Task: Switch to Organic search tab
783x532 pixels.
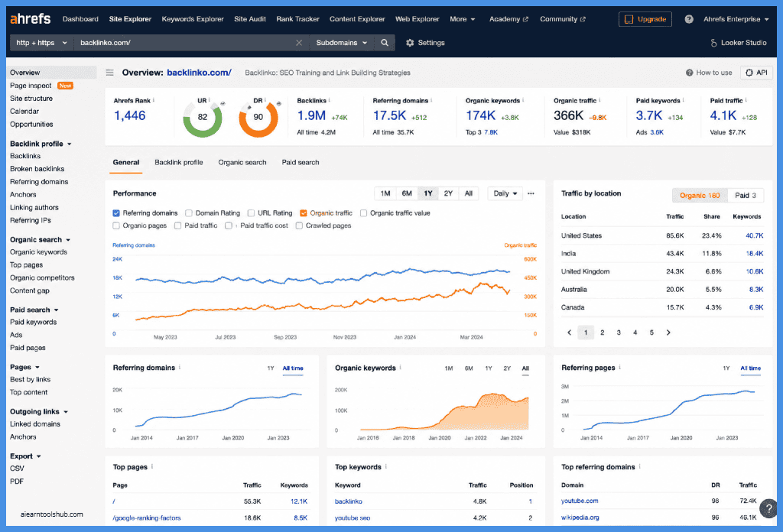Action: point(242,162)
